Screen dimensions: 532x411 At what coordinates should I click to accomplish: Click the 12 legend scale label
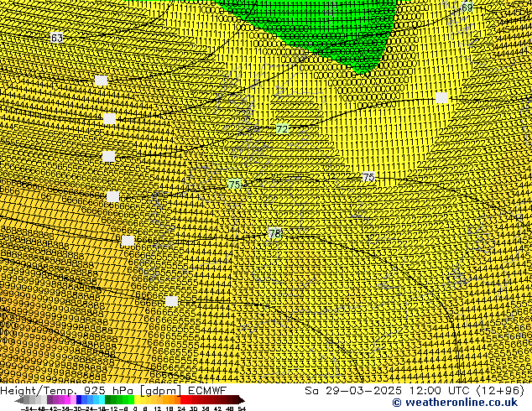157,408
